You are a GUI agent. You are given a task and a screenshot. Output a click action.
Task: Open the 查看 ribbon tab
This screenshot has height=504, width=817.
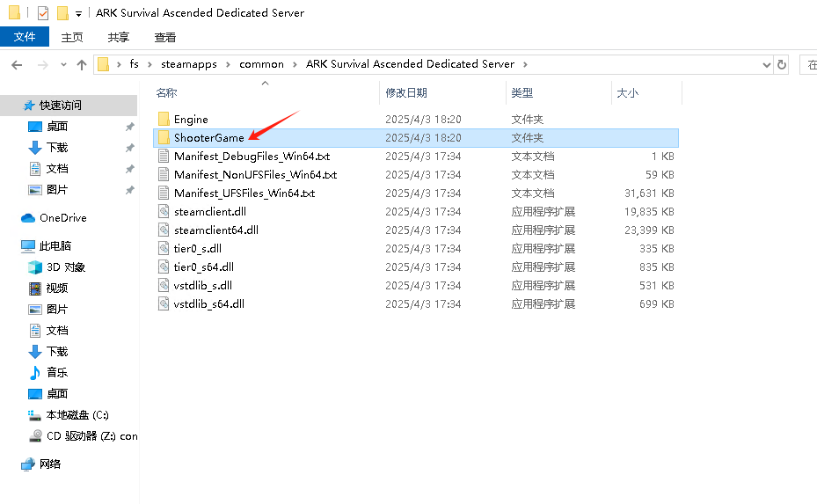click(x=165, y=38)
